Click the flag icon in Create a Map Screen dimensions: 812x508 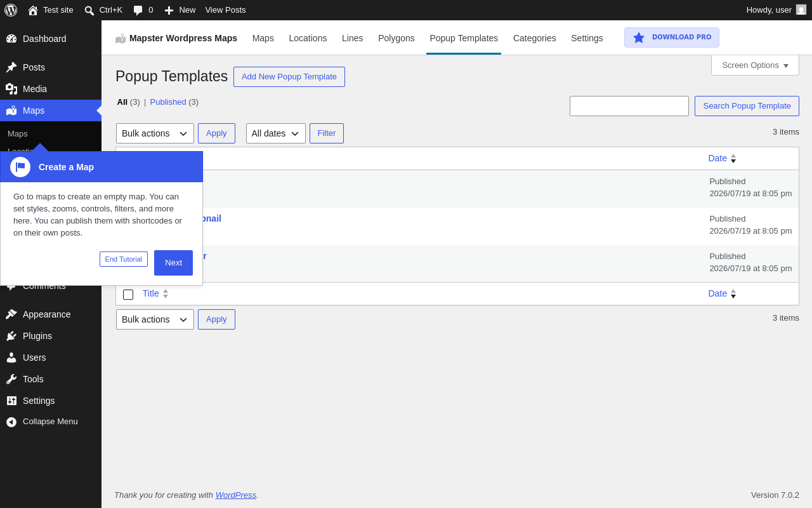click(20, 167)
